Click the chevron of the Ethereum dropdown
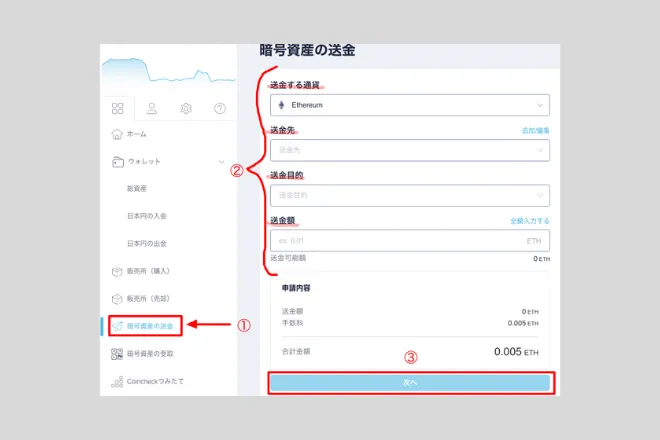Screen dimensions: 660x440 coord(540,105)
